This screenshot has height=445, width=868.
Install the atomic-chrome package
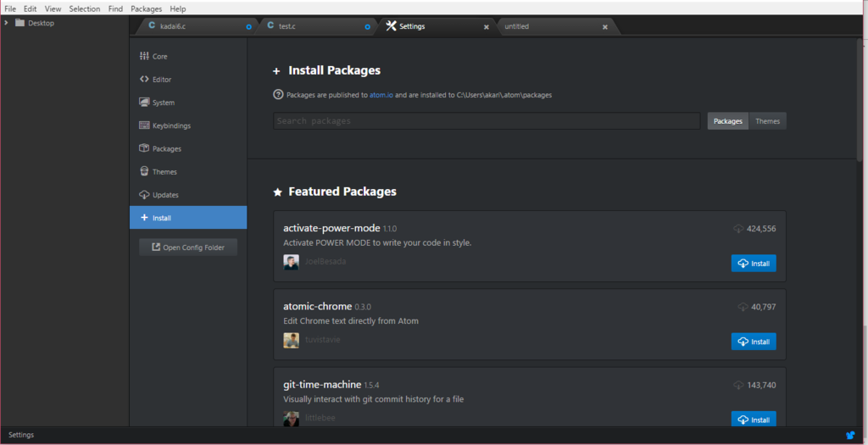(x=754, y=342)
